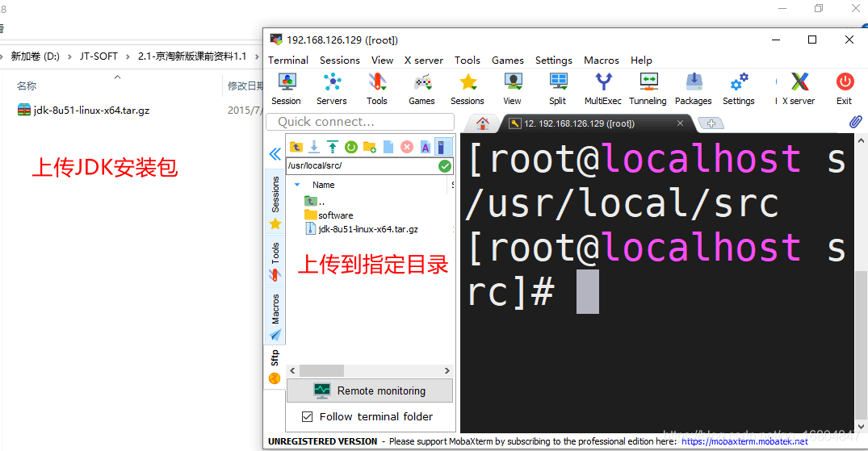Switch to the Macros sidebar tab

coord(275,317)
